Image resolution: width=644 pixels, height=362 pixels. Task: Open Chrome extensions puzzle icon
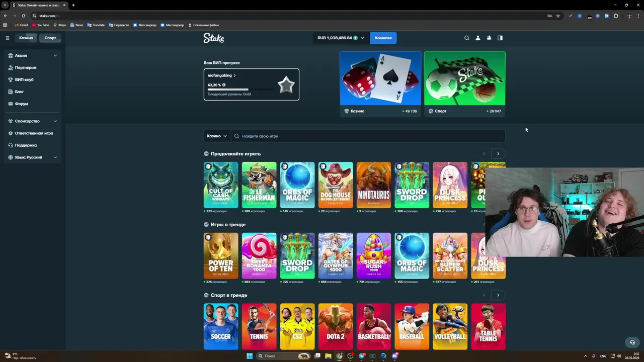616,16
